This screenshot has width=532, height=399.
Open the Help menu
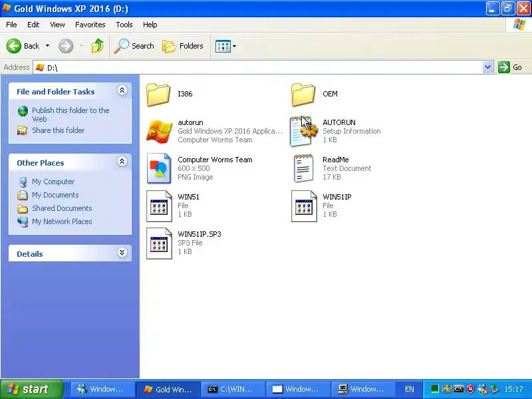click(x=150, y=25)
